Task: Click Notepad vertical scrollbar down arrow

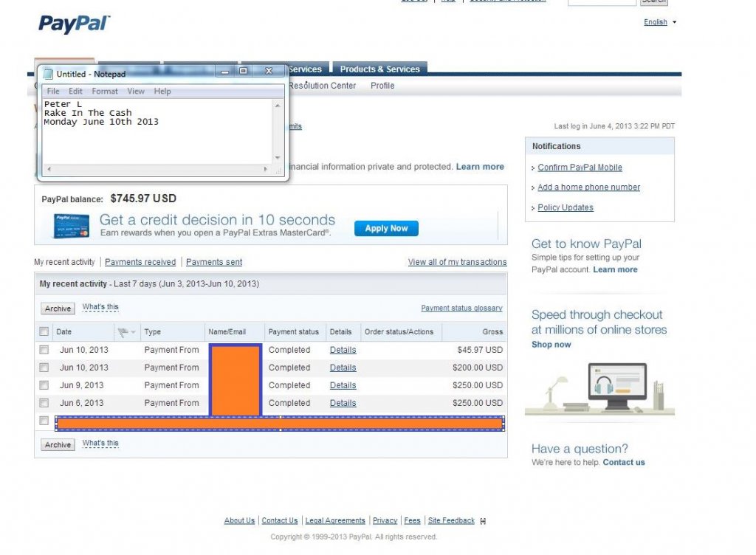Action: (278, 158)
